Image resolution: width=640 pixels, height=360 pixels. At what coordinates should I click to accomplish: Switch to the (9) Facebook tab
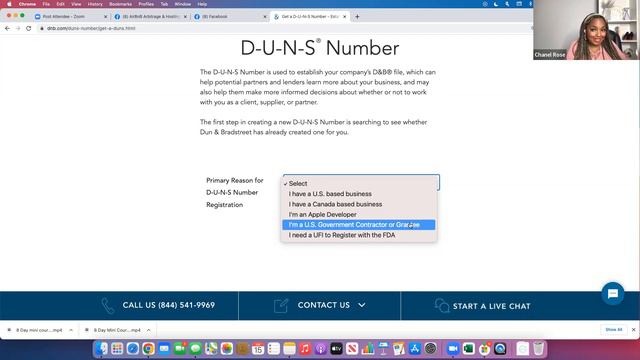(x=230, y=17)
